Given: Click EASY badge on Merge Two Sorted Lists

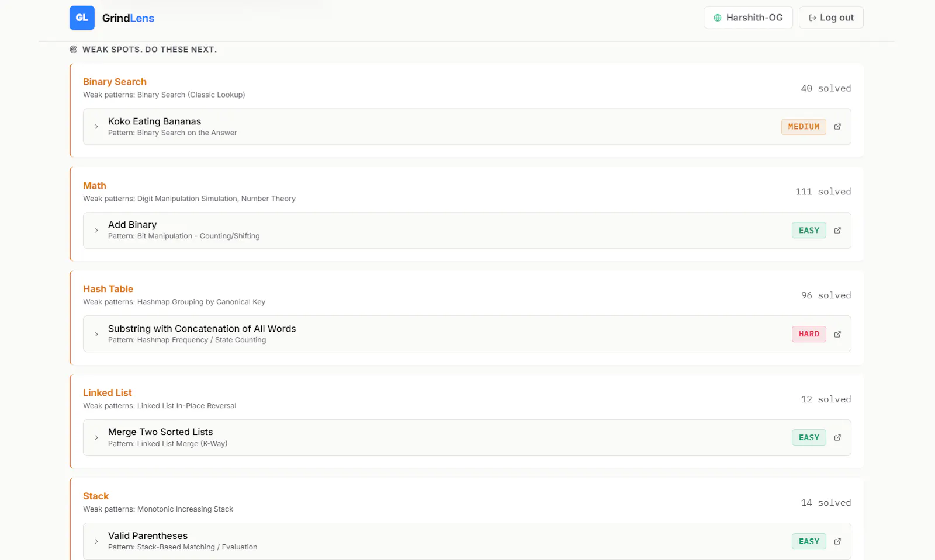Looking at the screenshot, I should 809,438.
